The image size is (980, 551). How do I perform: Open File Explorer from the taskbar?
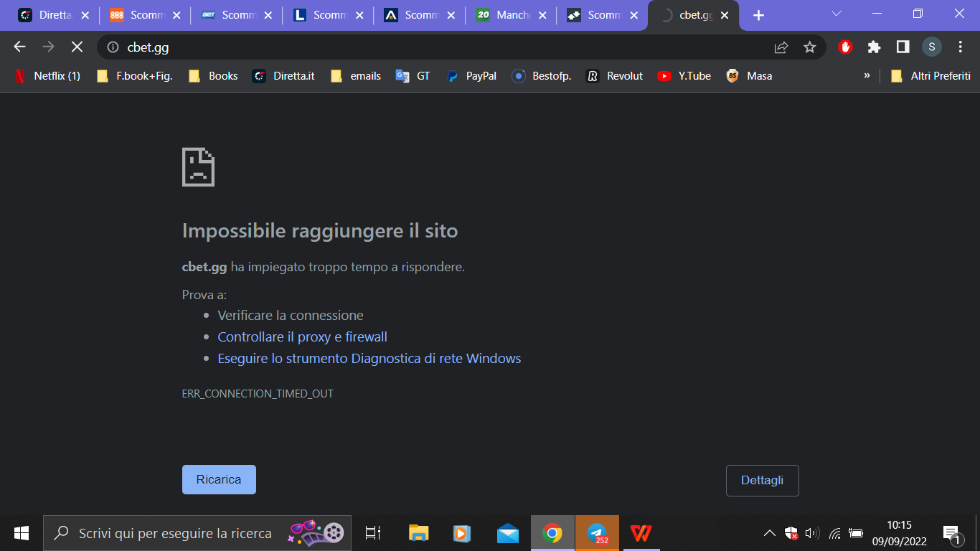pos(418,533)
